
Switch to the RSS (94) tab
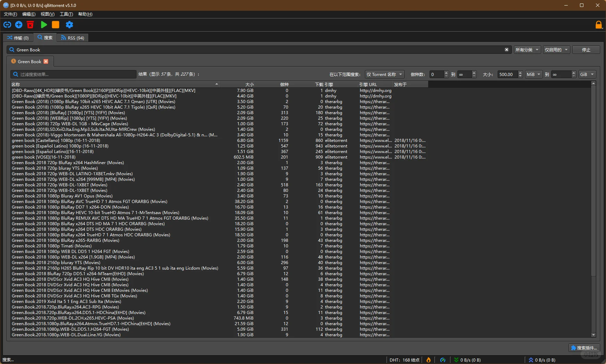pyautogui.click(x=73, y=38)
